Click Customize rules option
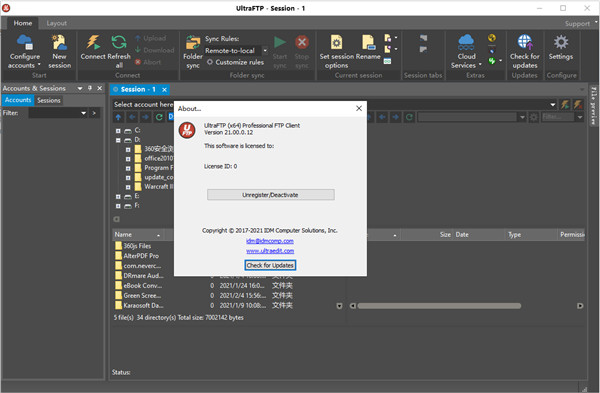 tap(235, 62)
